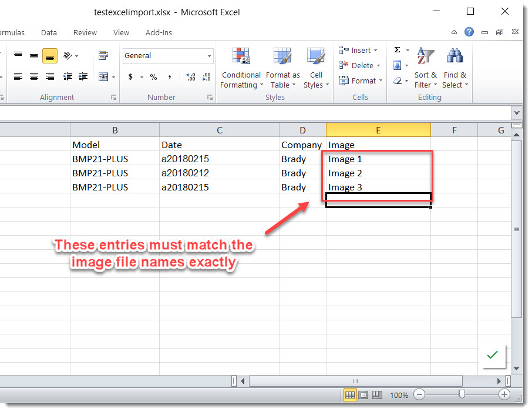Click the AutoSum sigma icon
Image resolution: width=532 pixels, height=412 pixels.
click(398, 51)
